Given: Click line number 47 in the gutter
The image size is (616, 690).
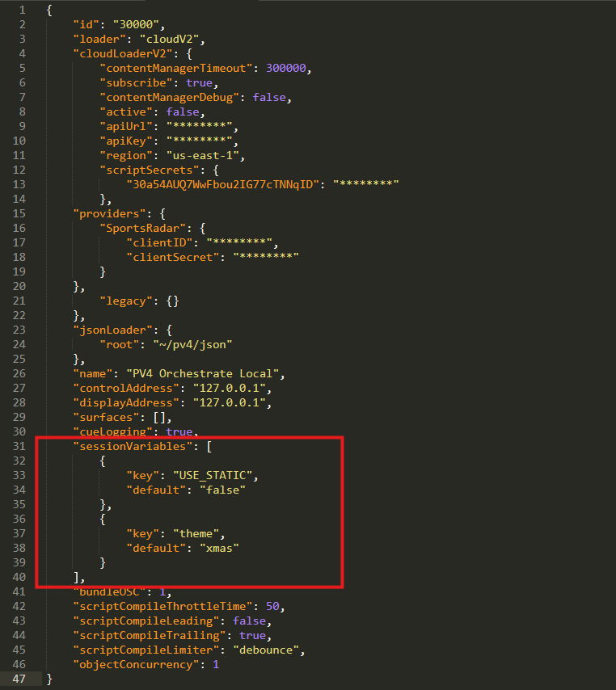Looking at the screenshot, I should [19, 679].
